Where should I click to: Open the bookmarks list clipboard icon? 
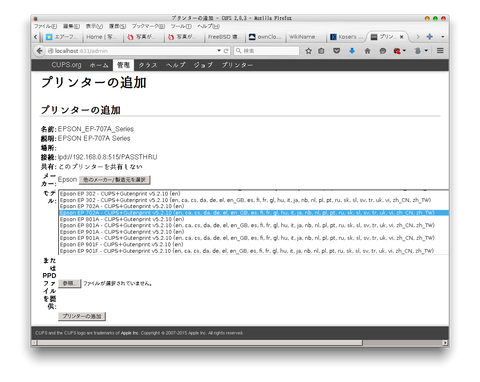[x=321, y=51]
